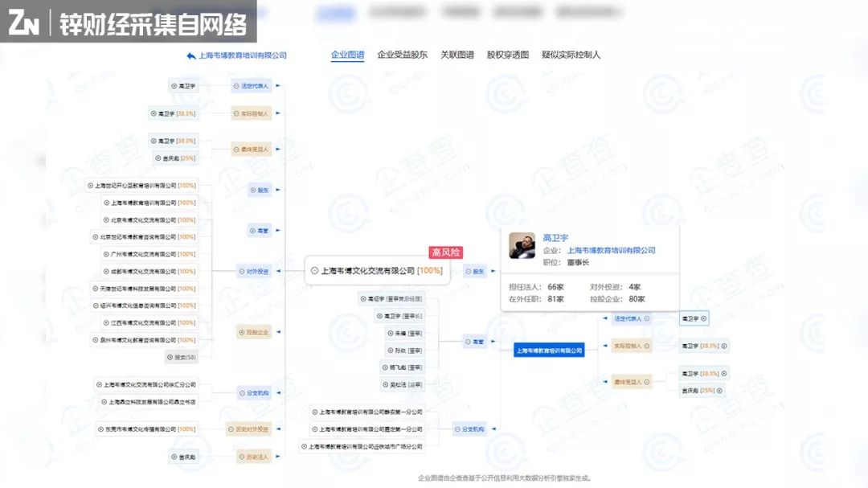Click the back arrow beside 上海韦博教育培训有限公司
The image size is (868, 488).
(x=191, y=55)
